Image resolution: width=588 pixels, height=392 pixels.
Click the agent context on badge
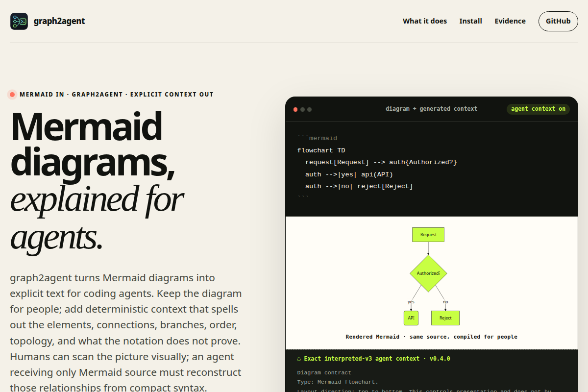point(538,109)
